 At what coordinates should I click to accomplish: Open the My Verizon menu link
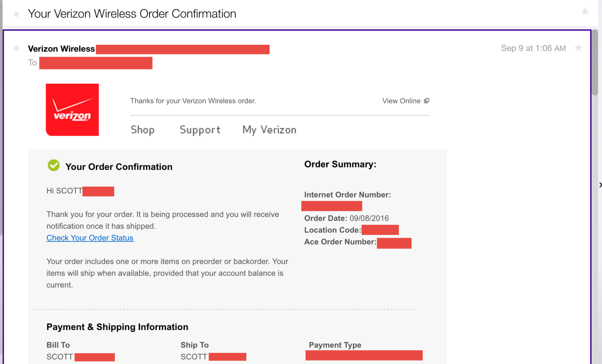tap(269, 130)
